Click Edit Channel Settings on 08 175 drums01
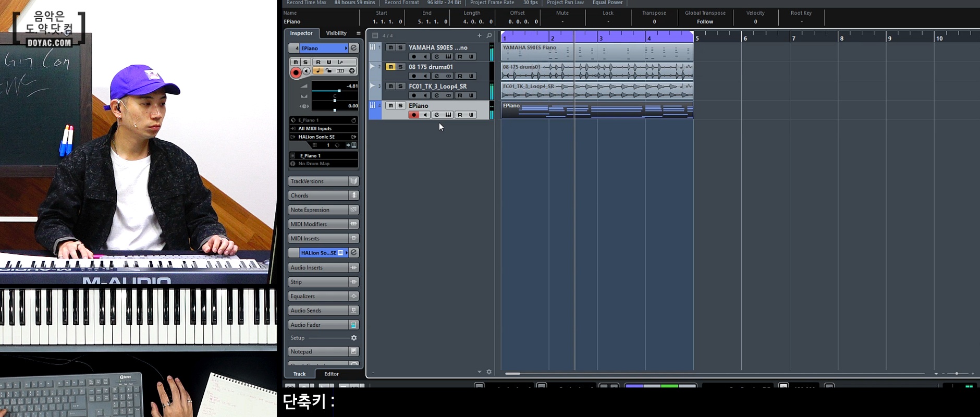The image size is (980, 417). point(436,76)
